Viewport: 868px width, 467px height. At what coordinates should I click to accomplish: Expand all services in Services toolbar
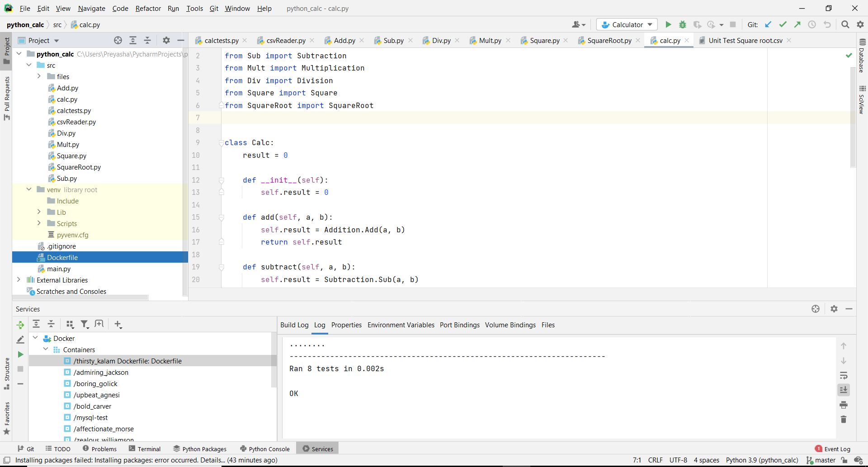[36, 324]
